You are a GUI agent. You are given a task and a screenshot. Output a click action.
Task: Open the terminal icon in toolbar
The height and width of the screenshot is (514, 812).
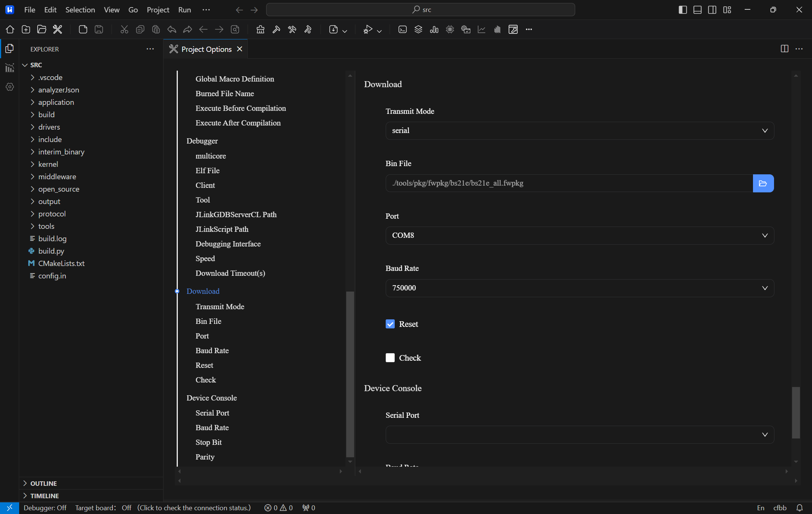coord(403,29)
